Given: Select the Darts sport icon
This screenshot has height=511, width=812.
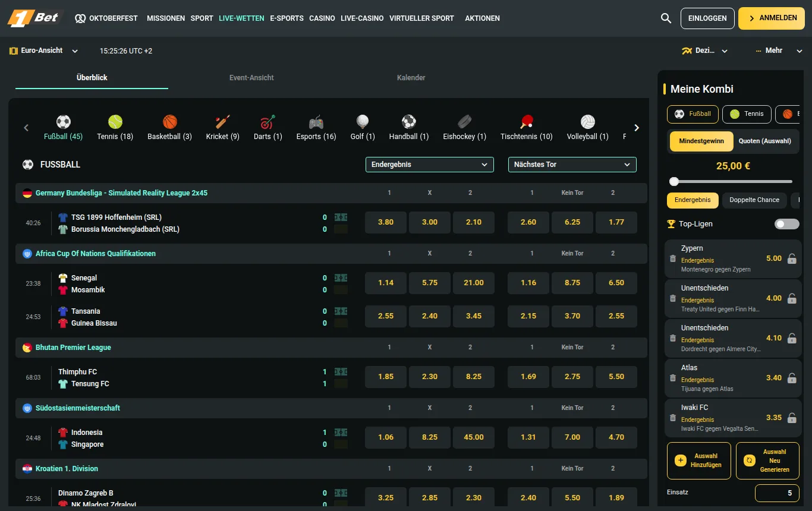Looking at the screenshot, I should tap(268, 122).
